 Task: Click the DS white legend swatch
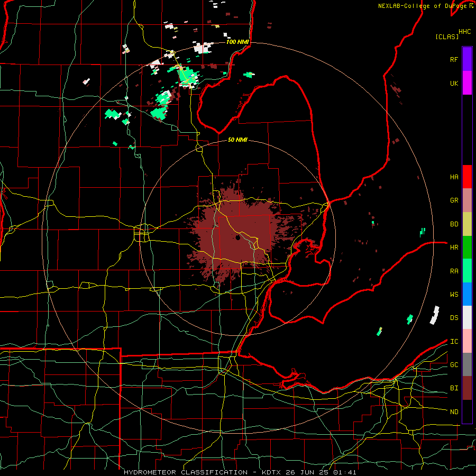(x=467, y=317)
